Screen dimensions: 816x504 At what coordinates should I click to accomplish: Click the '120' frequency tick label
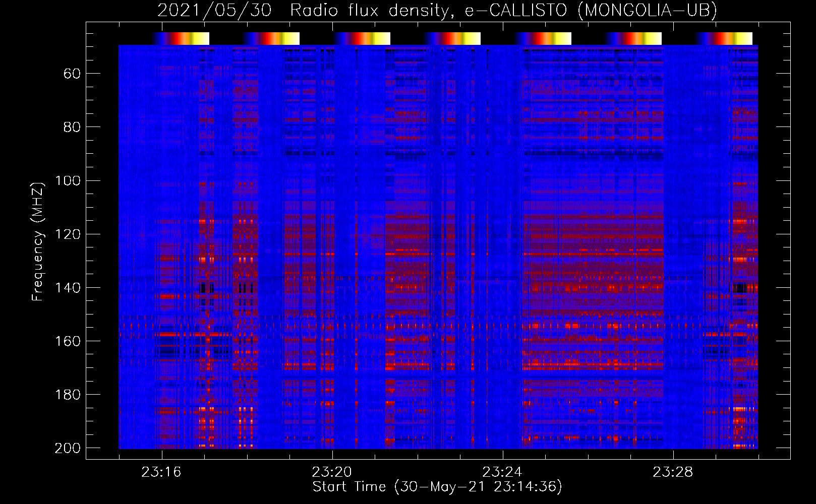coord(68,234)
